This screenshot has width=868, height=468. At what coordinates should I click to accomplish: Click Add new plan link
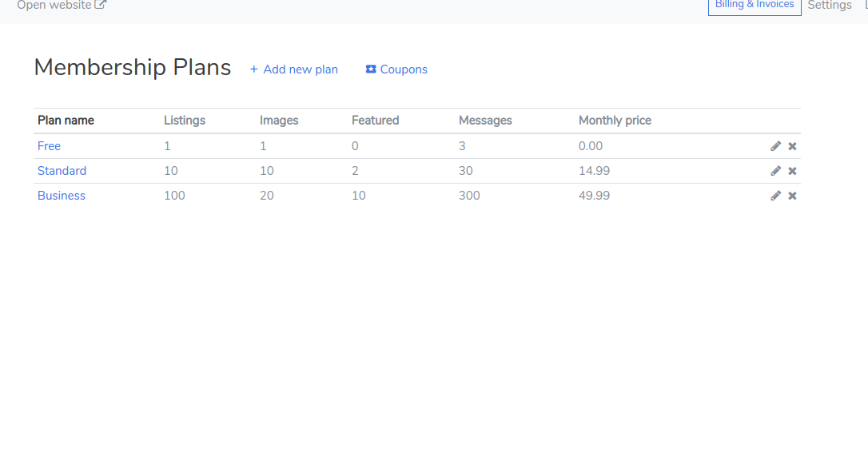pos(300,69)
